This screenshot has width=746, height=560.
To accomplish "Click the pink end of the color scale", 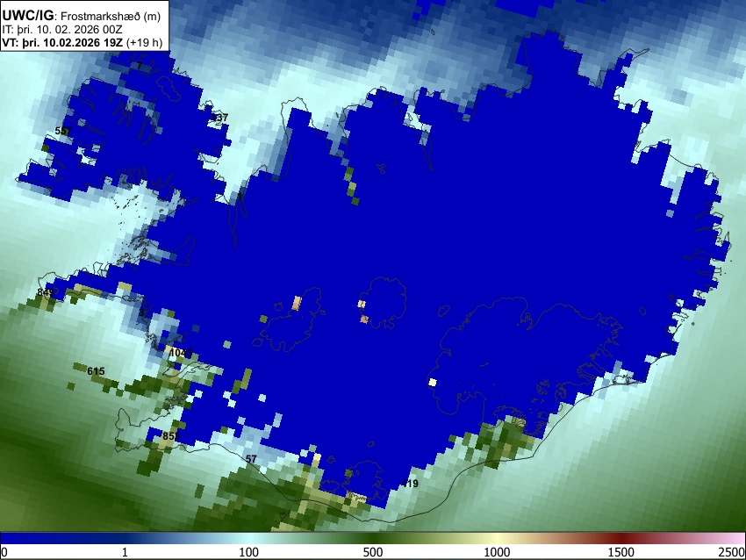I will (x=735, y=539).
